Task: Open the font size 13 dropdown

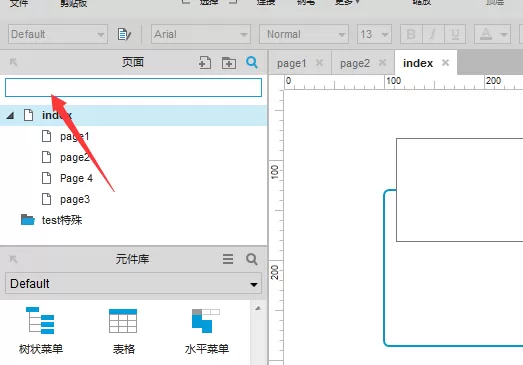Action: click(374, 34)
